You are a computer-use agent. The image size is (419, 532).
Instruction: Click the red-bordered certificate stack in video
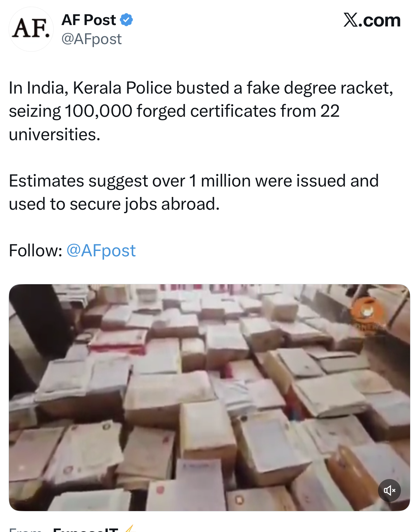(x=118, y=341)
